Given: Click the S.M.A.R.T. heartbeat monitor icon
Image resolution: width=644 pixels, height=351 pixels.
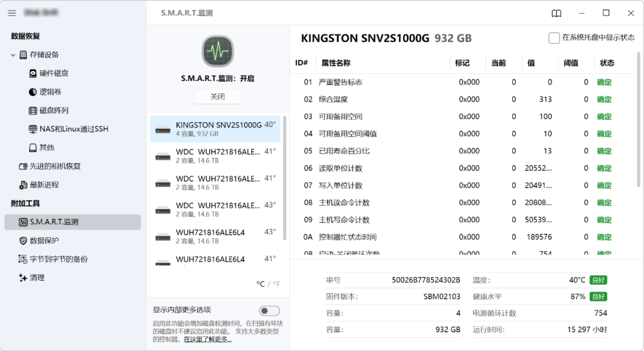Looking at the screenshot, I should point(218,51).
